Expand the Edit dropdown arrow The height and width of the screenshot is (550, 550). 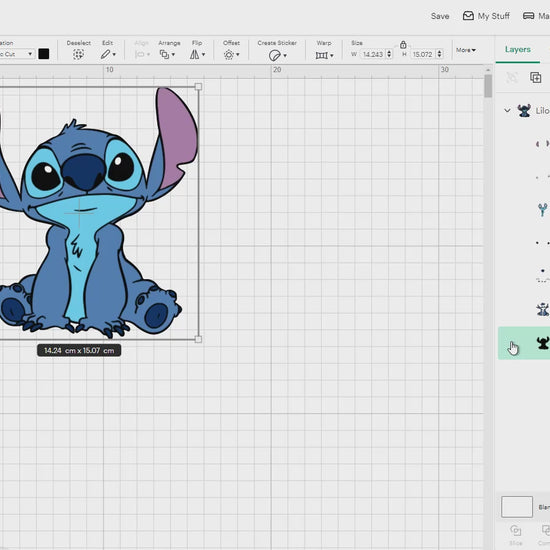(114, 55)
